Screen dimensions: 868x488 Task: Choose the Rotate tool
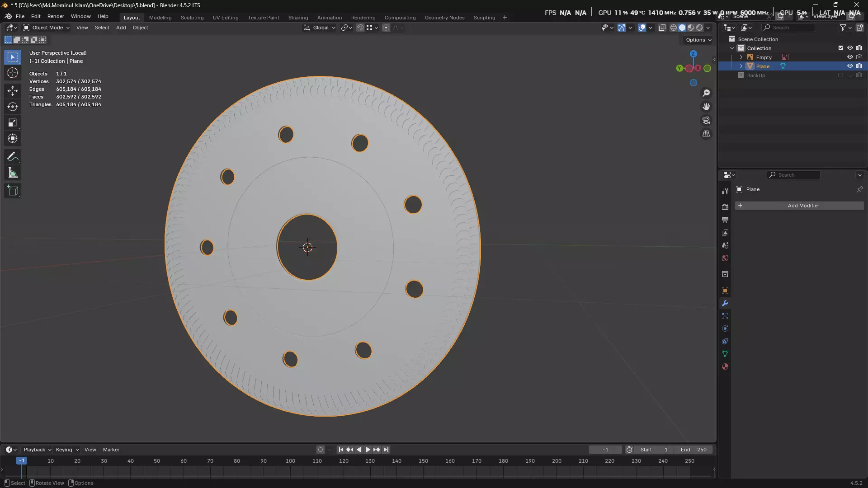coord(13,107)
